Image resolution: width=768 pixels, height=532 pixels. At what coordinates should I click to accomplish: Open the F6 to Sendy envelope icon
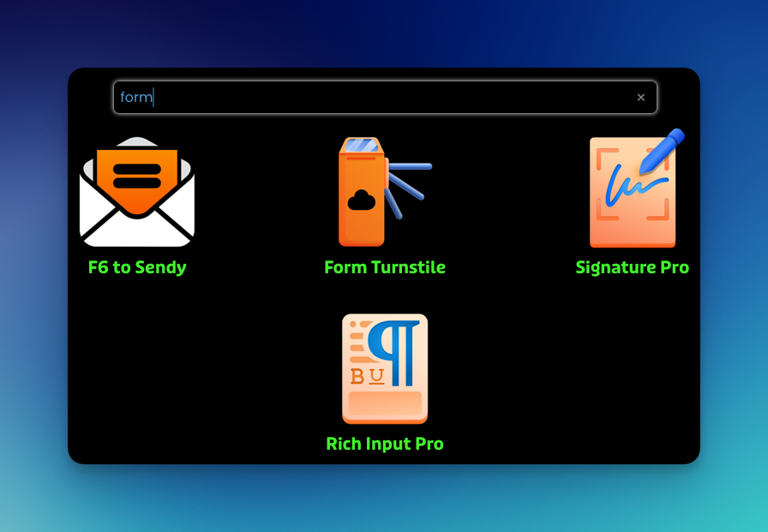tap(137, 193)
